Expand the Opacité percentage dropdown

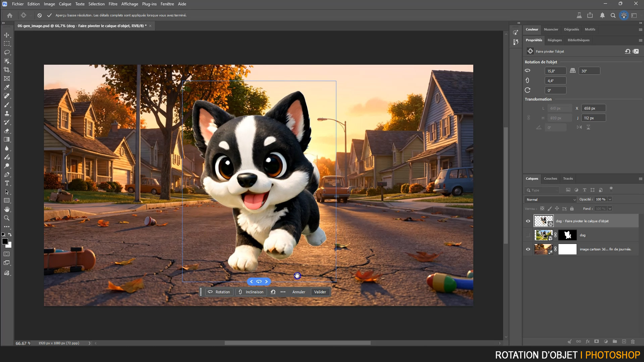pos(610,199)
